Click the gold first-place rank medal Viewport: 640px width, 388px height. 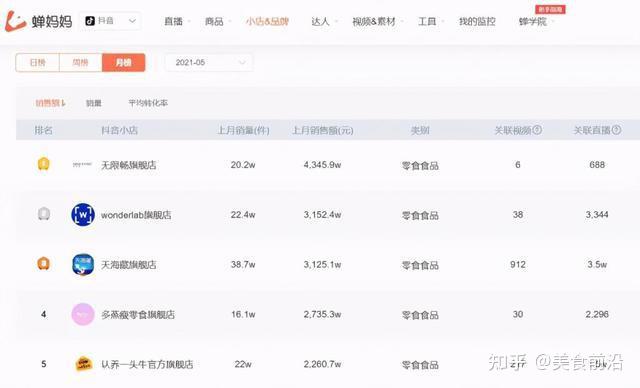(x=44, y=164)
